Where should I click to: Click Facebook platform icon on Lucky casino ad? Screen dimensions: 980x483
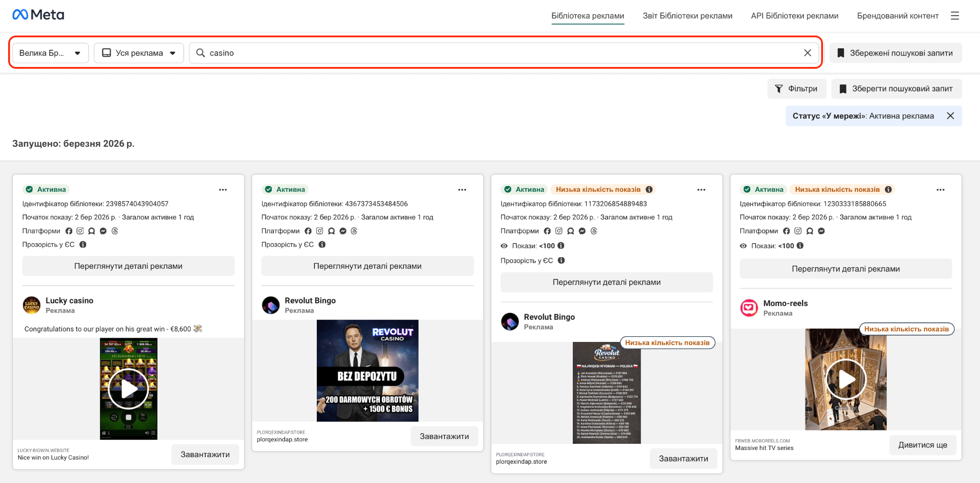coord(69,231)
